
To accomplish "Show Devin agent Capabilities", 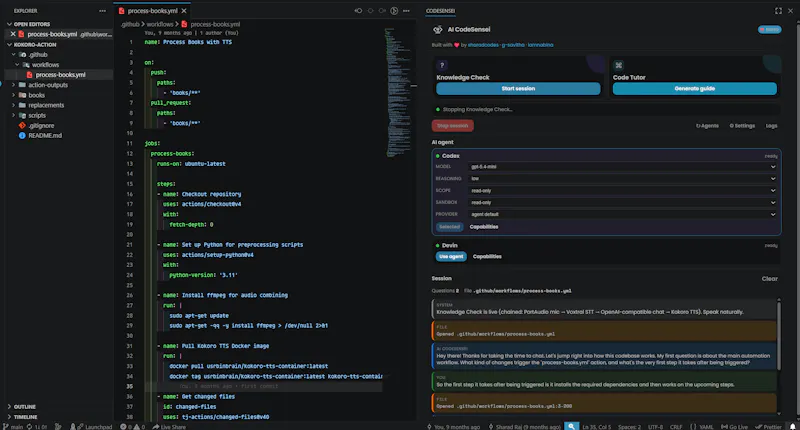I will [x=487, y=257].
